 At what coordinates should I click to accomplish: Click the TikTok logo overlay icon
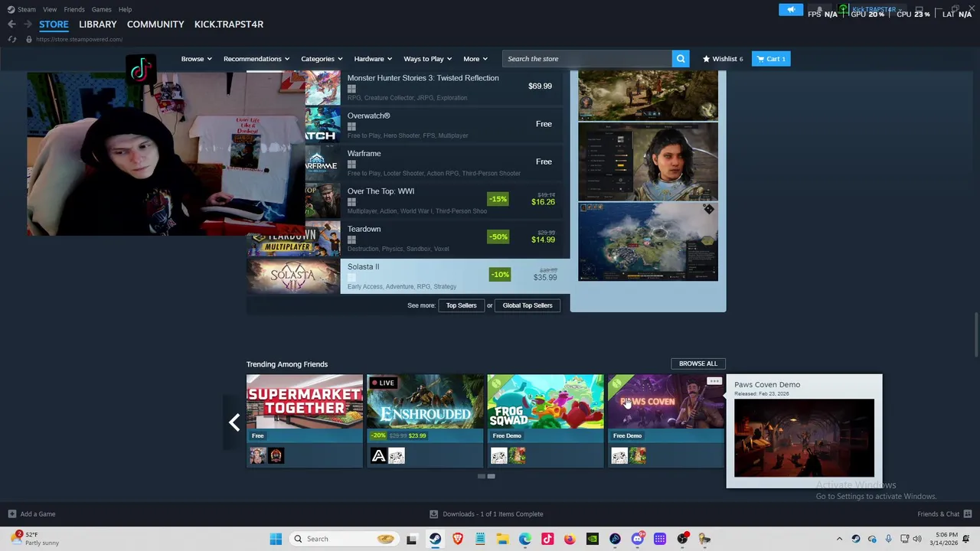[x=141, y=70]
